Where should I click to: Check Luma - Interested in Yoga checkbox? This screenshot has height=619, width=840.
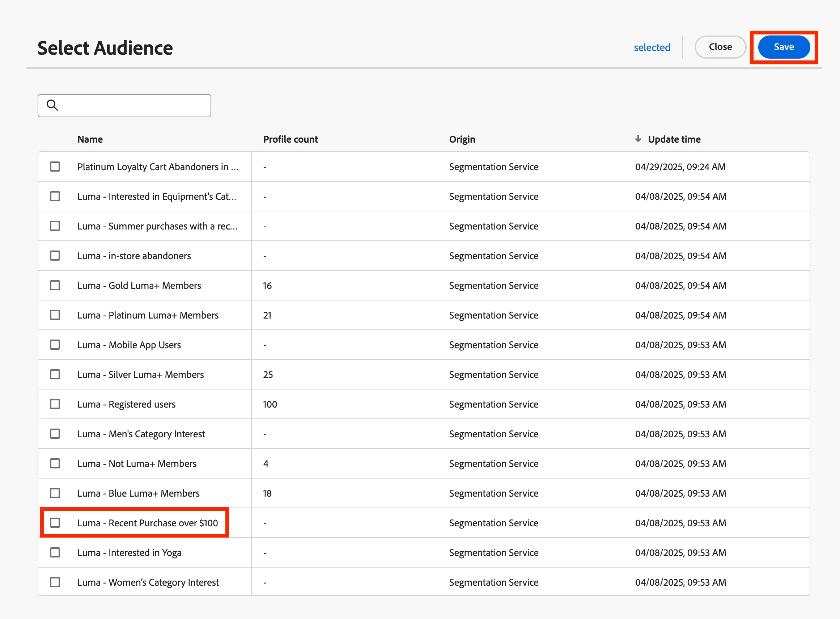tap(55, 552)
